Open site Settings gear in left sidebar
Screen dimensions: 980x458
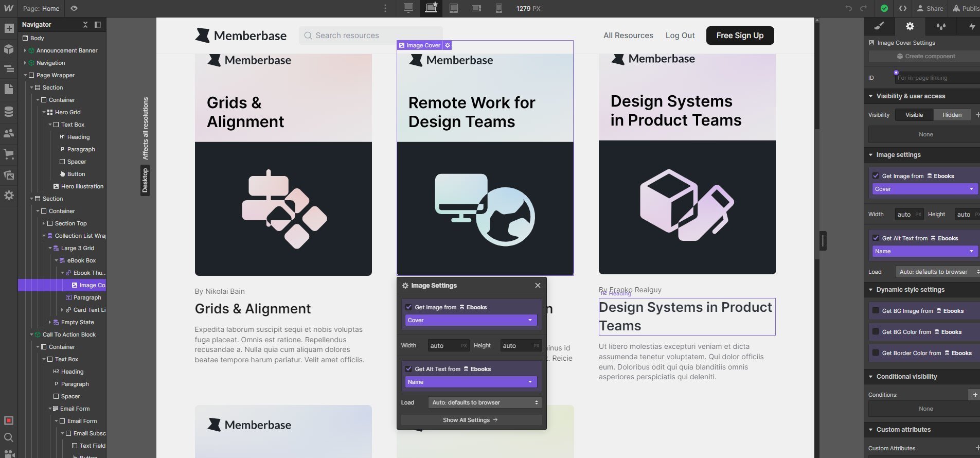tap(9, 196)
